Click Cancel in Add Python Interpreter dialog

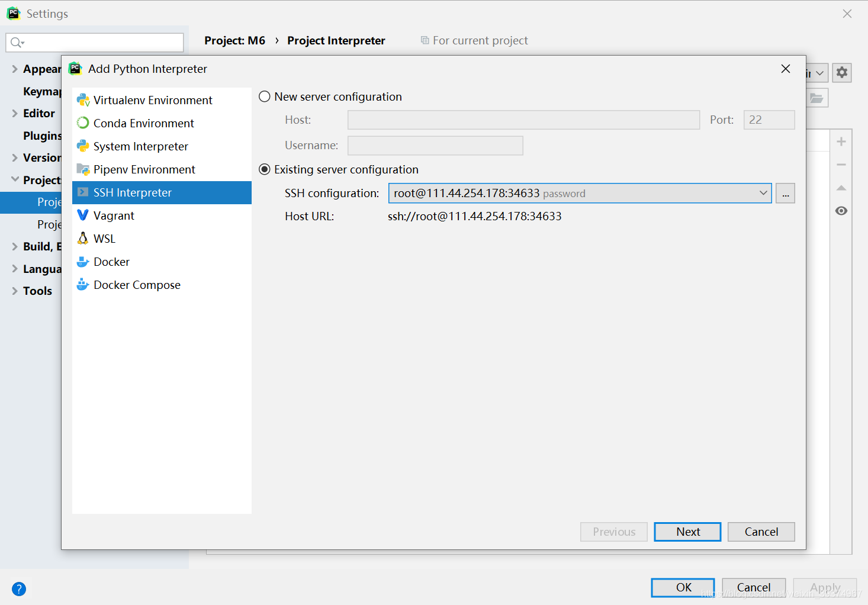(761, 532)
